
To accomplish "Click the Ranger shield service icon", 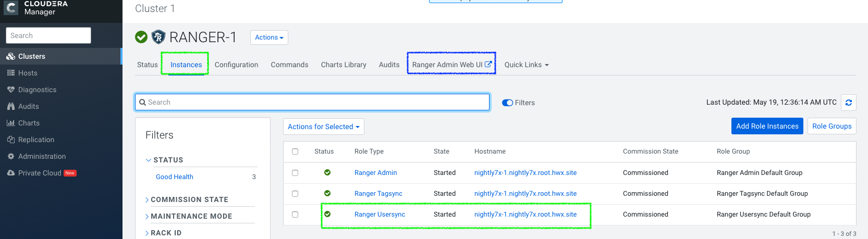I will [158, 37].
